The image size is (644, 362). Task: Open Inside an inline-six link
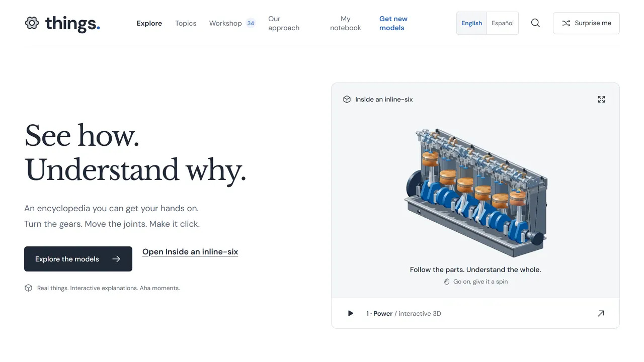coord(190,252)
